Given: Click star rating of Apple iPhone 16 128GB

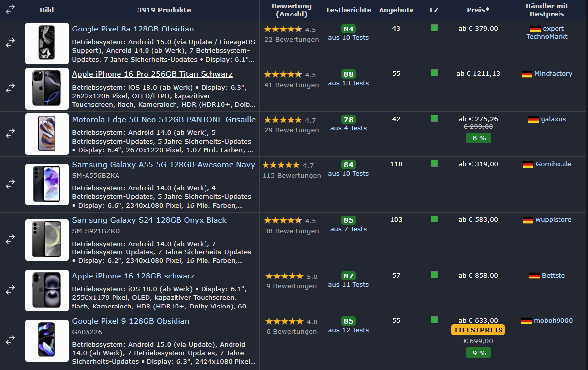Looking at the screenshot, I should point(284,277).
